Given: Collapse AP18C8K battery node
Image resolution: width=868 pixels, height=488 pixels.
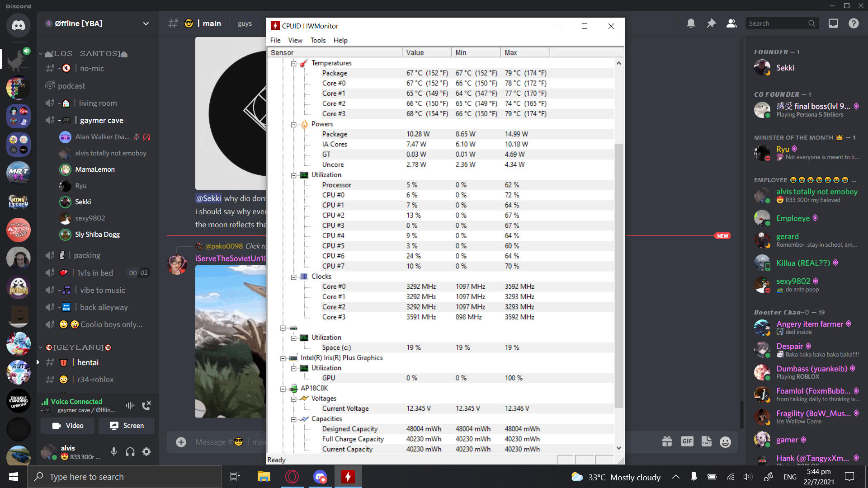Looking at the screenshot, I should 283,389.
